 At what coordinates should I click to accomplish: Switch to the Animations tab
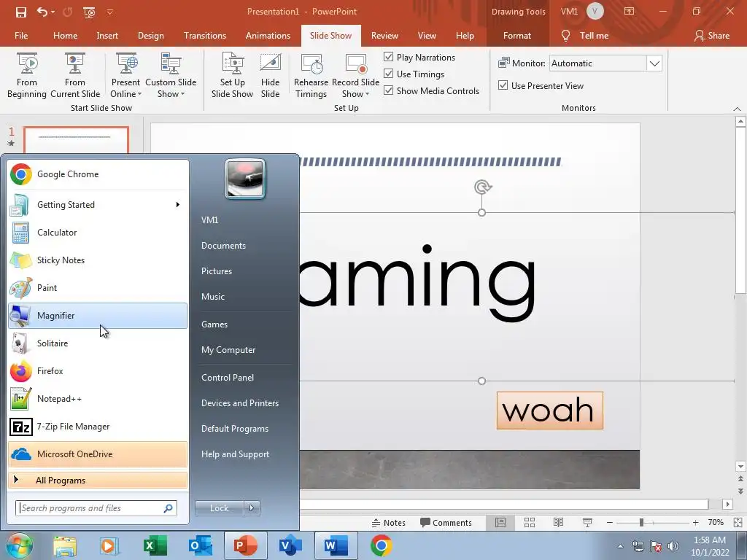(268, 35)
